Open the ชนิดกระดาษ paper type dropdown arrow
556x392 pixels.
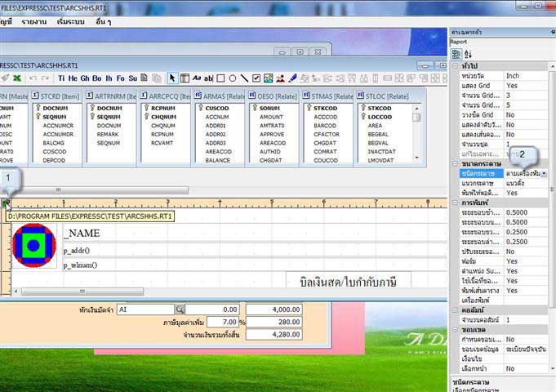(x=544, y=173)
